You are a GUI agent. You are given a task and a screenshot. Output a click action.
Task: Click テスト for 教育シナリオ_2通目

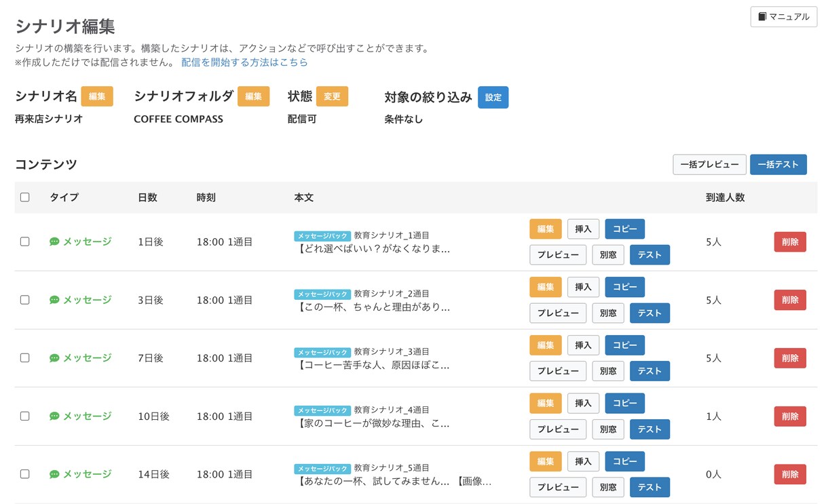click(x=650, y=313)
